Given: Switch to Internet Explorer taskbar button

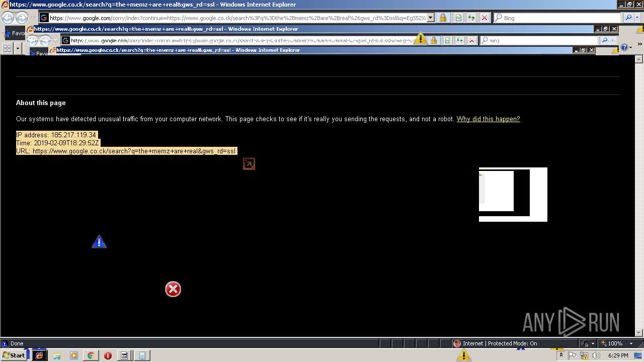Looking at the screenshot, I should (x=39, y=355).
